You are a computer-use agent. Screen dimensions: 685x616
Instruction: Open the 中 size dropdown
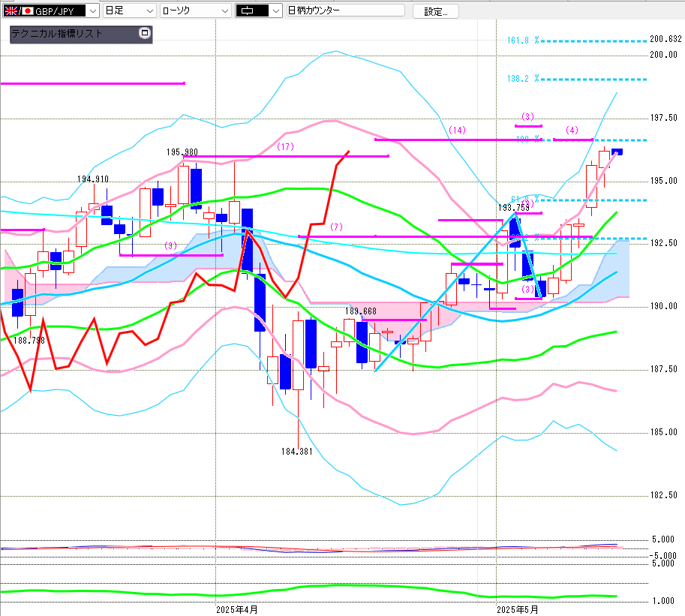click(x=258, y=11)
